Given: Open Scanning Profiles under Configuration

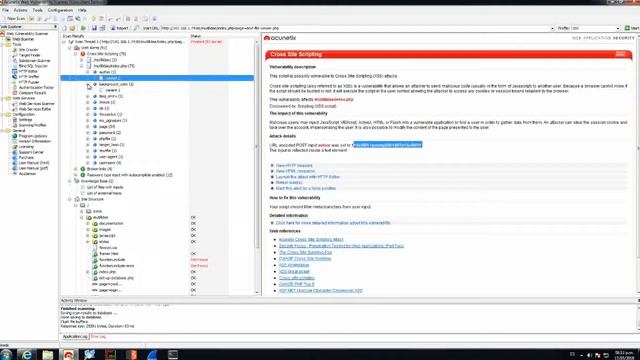Looking at the screenshot, I should click(x=32, y=125).
